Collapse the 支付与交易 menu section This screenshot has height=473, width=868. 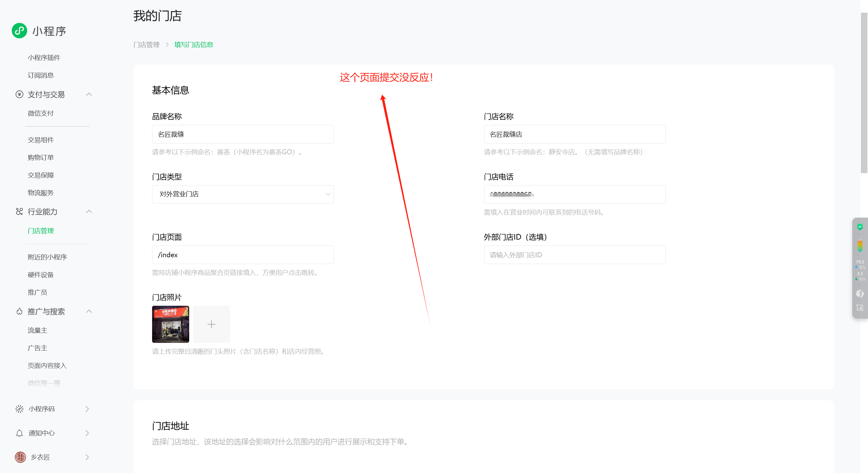click(x=89, y=94)
